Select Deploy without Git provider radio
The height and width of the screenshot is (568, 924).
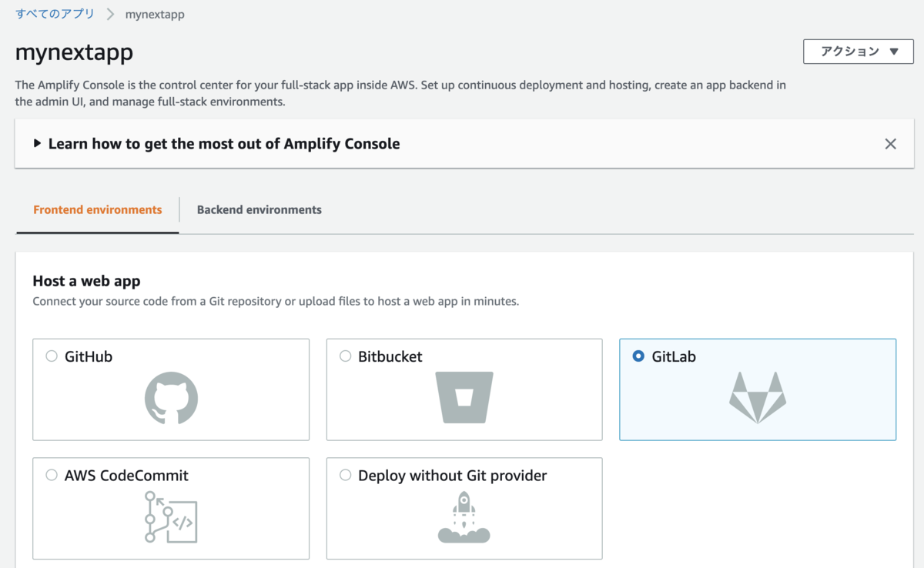click(345, 476)
